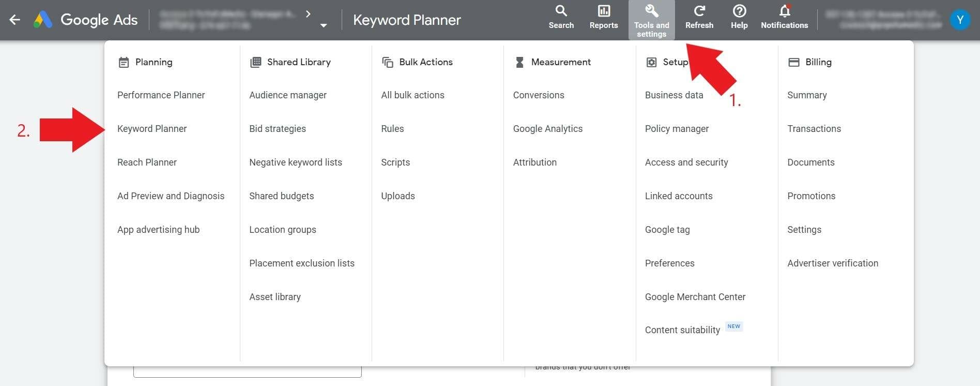Open Google tag settings
Screen dimensions: 980x386
(x=667, y=230)
